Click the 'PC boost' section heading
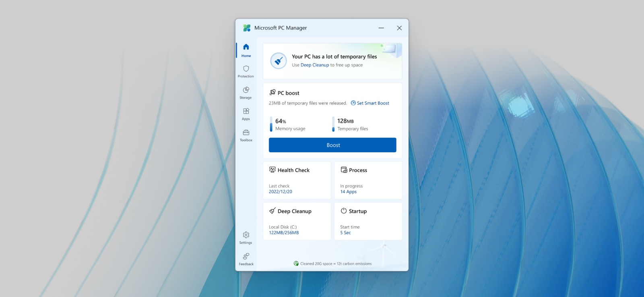This screenshot has height=297, width=644. click(x=289, y=93)
